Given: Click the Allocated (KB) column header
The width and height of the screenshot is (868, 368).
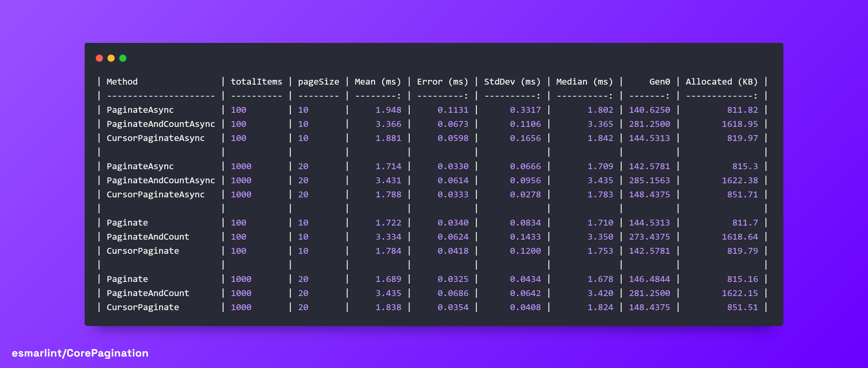Looking at the screenshot, I should [721, 82].
